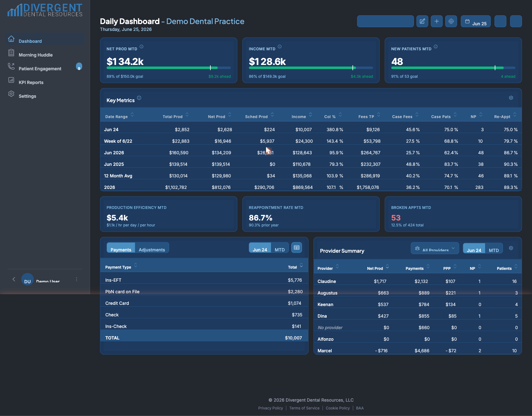Click provider "Marcel" in Provider Summary
532x416 pixels.
325,351
